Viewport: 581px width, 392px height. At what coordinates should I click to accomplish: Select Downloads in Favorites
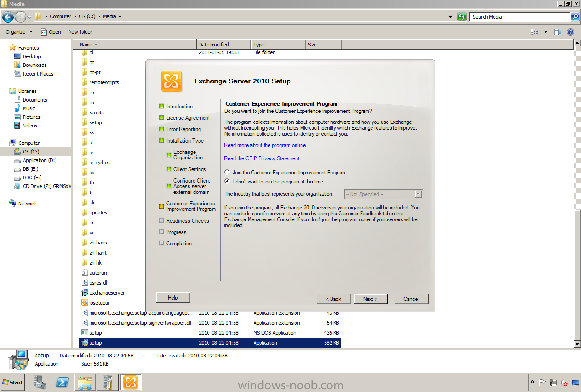tap(30, 65)
